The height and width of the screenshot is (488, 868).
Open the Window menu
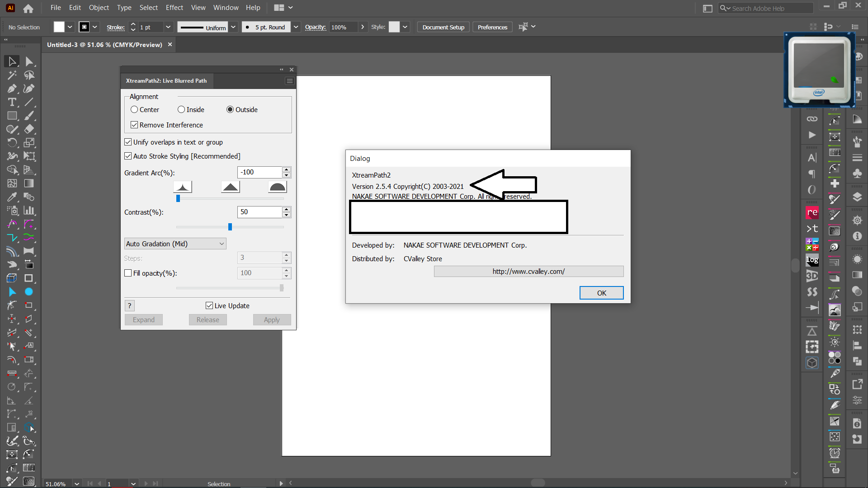pos(226,8)
